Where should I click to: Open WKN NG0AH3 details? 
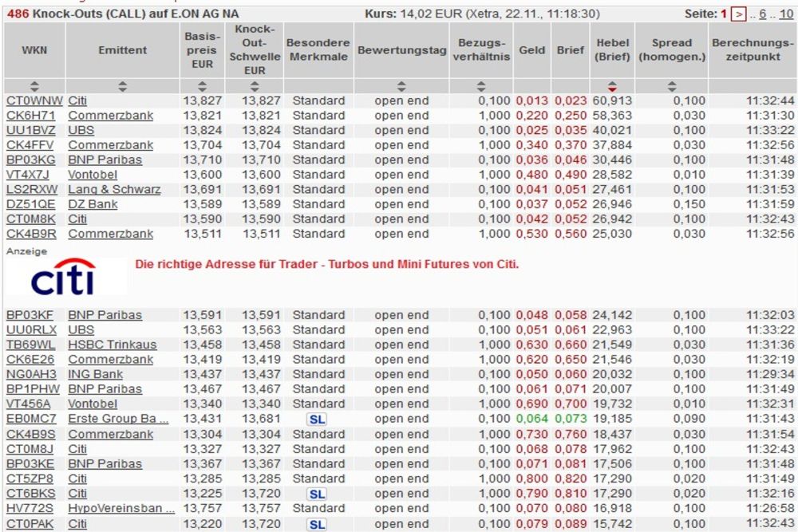(x=31, y=374)
